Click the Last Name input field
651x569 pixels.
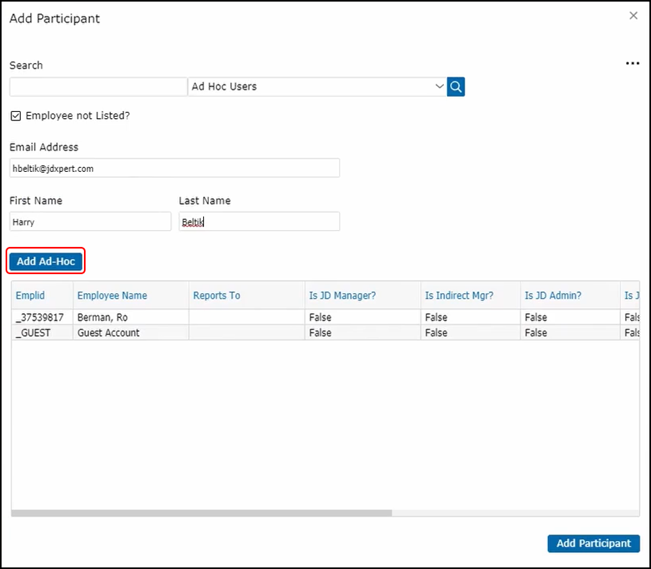(x=259, y=222)
